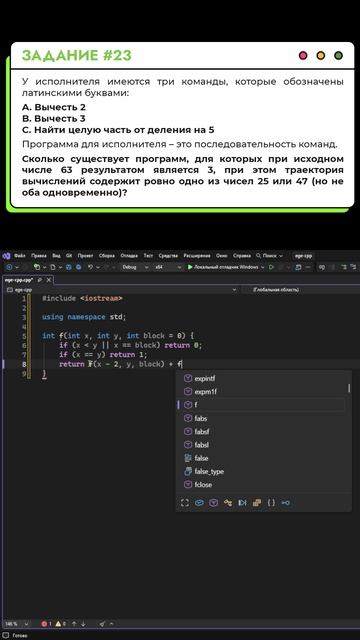Viewport: 360px width, 640px height.
Task: Open the Файл menu
Action: (x=20, y=256)
